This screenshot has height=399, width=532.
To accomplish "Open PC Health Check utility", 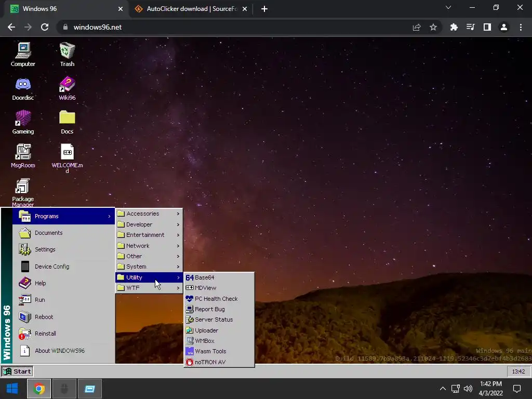I will pos(219,299).
